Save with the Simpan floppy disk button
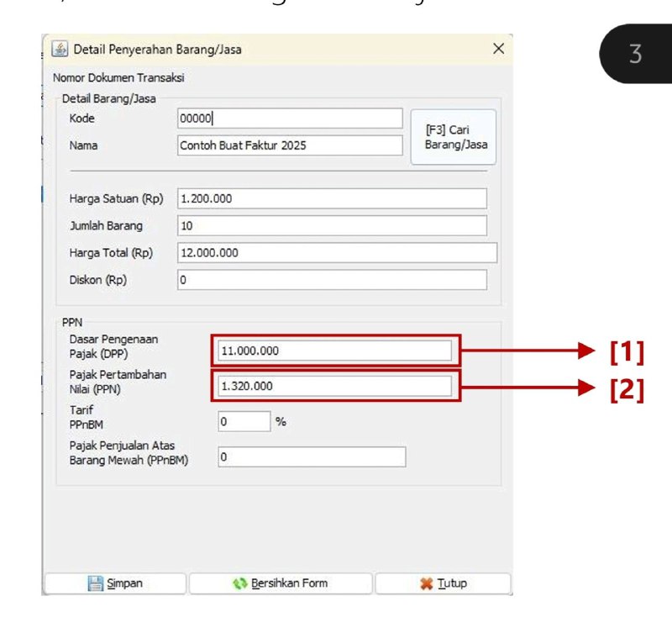Image resolution: width=672 pixels, height=633 pixels. coord(114,583)
